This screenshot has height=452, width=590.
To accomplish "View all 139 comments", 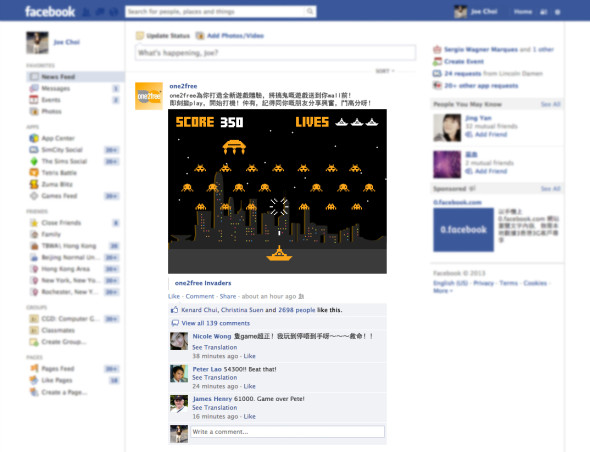I will tap(216, 323).
